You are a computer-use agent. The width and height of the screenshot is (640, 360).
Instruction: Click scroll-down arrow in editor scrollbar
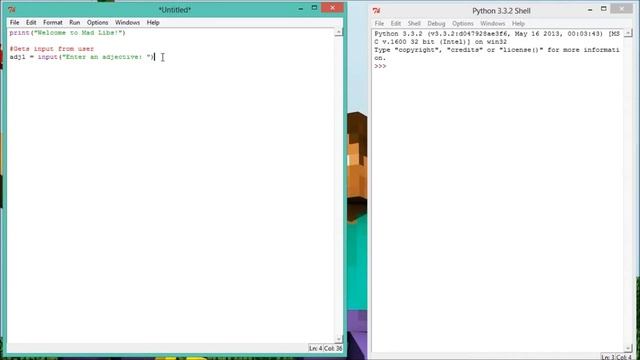pyautogui.click(x=338, y=339)
